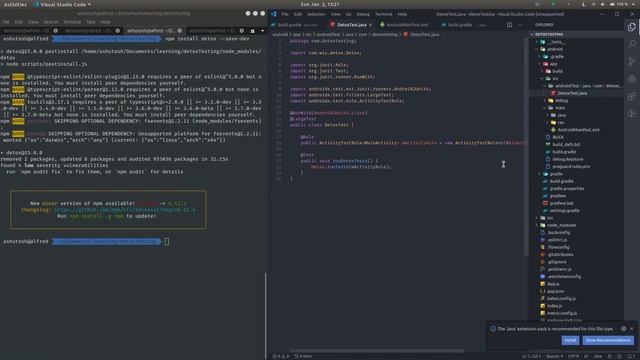The image size is (640, 360).
Task: Open the Help menu in VS Code
Action: coord(402,14)
